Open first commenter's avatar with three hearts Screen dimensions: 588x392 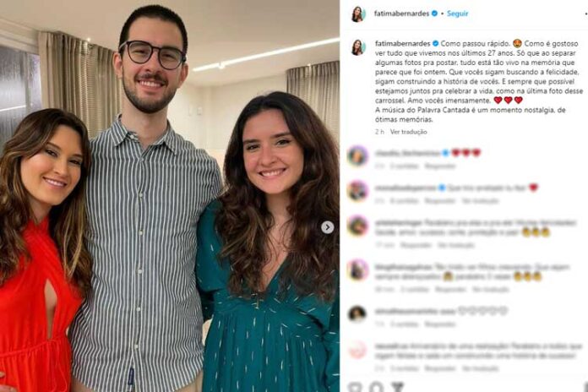357,155
